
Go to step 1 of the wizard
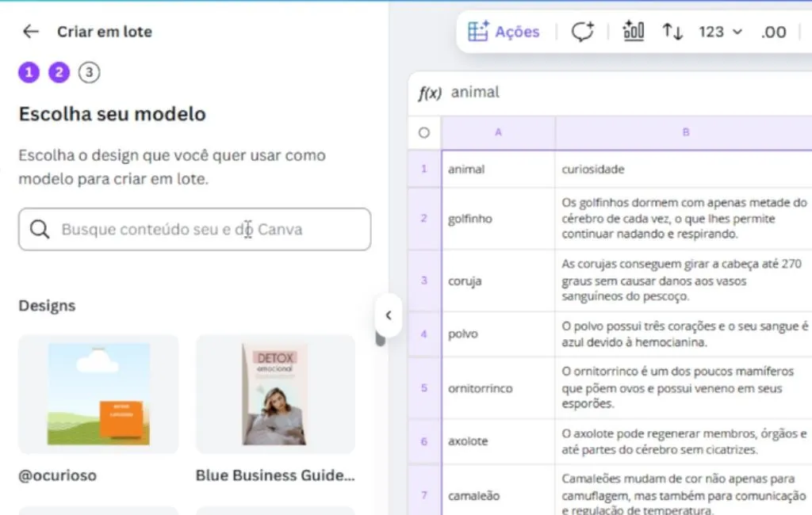click(29, 73)
